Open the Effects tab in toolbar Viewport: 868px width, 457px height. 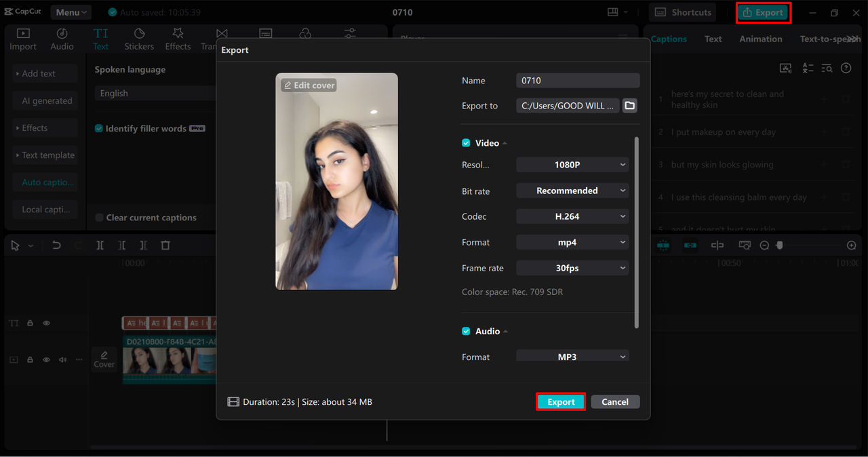[178, 39]
